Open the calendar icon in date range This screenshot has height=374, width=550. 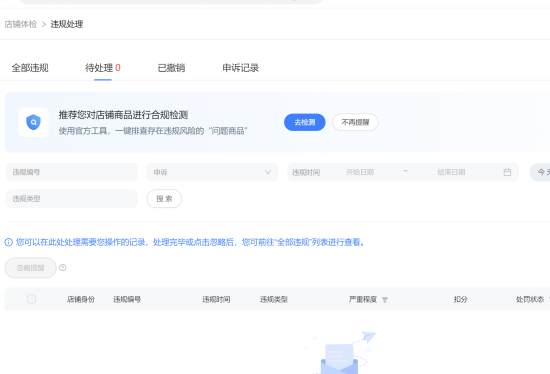coord(507,172)
